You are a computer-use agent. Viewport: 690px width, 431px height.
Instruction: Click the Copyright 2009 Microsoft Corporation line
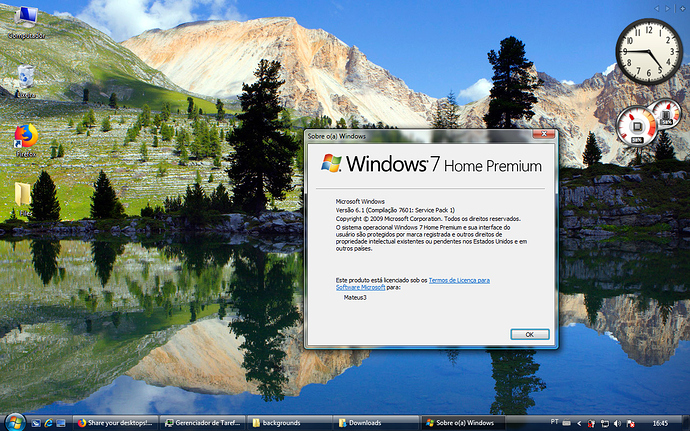pos(428,219)
